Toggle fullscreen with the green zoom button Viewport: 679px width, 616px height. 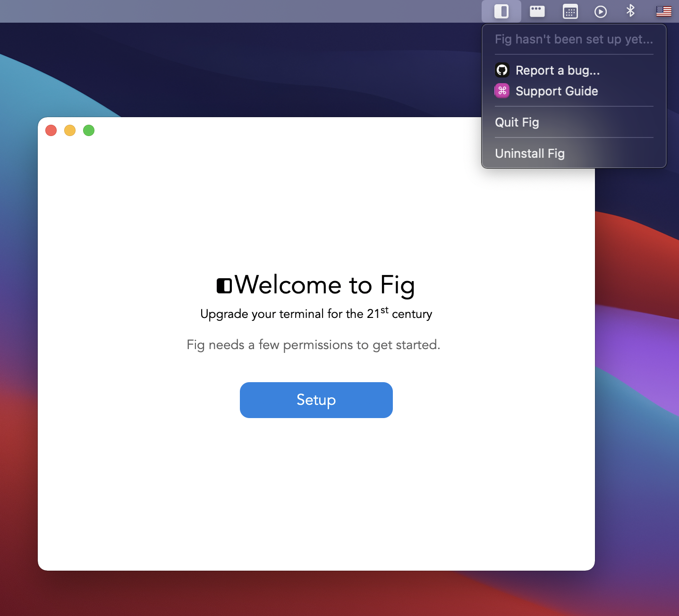click(x=89, y=130)
